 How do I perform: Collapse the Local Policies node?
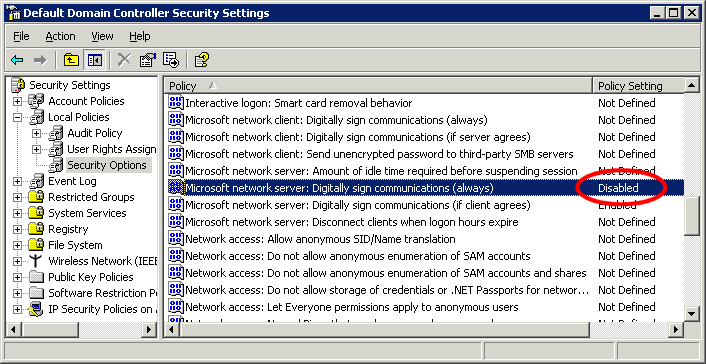point(17,117)
